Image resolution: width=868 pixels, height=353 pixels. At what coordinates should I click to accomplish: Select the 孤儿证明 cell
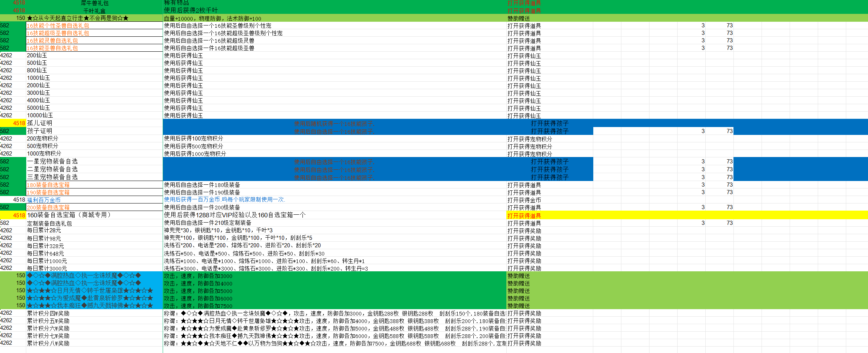40,123
